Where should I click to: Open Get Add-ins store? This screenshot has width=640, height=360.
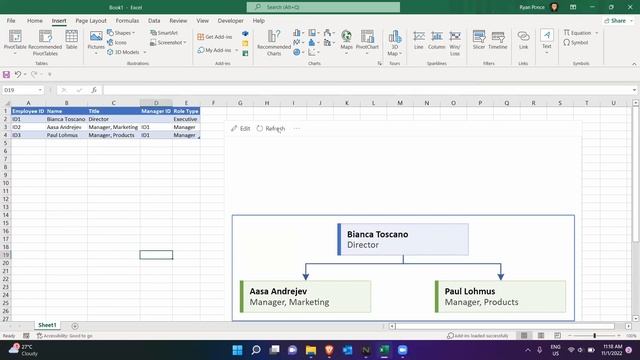coord(215,37)
